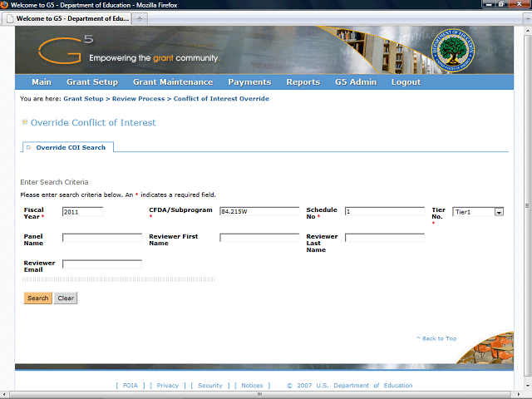The image size is (532, 399).
Task: Click the Firefox icon in title bar
Action: (x=4, y=5)
